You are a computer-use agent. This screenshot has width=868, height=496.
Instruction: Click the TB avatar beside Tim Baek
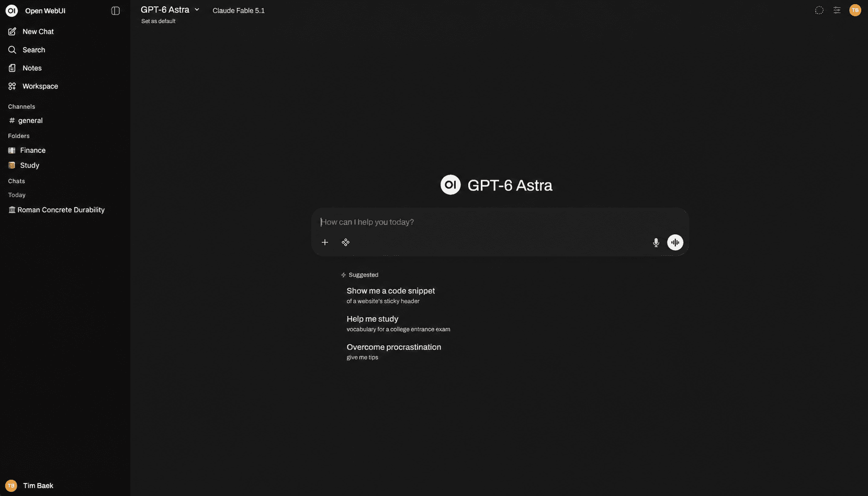click(x=11, y=486)
